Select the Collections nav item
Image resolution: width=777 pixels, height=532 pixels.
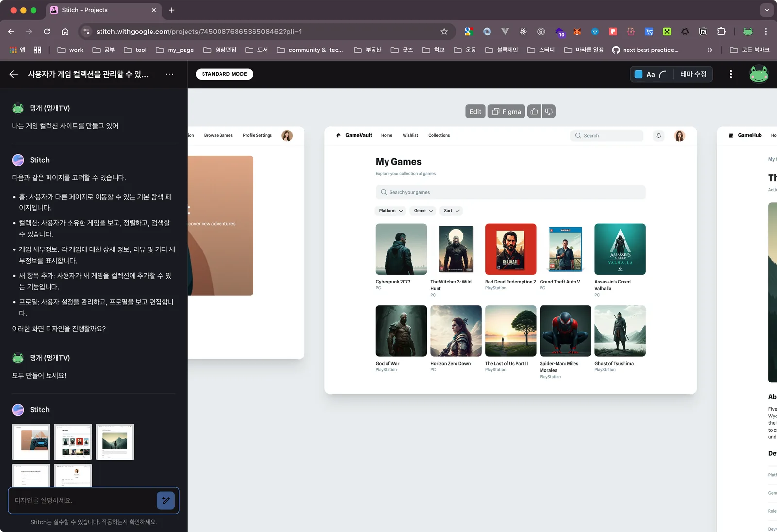pos(439,136)
